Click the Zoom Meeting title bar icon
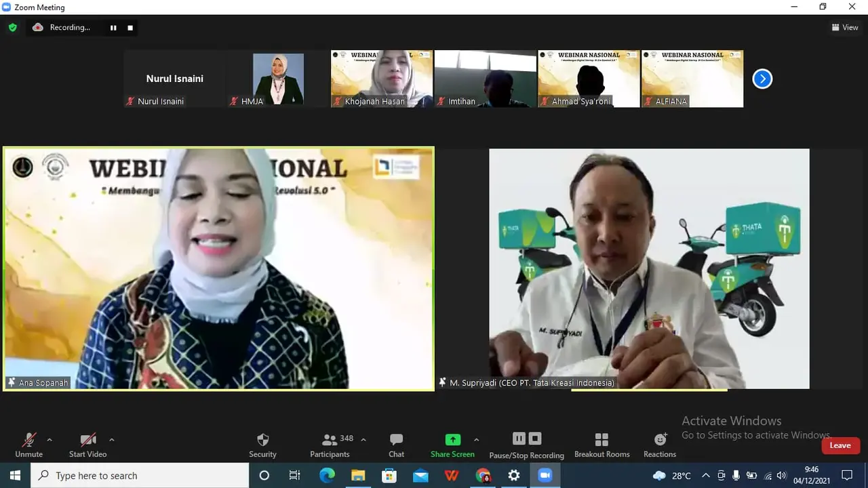 [x=7, y=7]
